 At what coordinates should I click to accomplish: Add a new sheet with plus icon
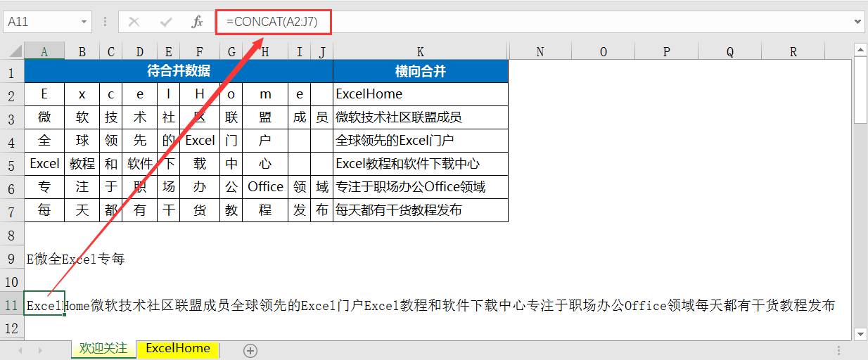click(x=250, y=350)
